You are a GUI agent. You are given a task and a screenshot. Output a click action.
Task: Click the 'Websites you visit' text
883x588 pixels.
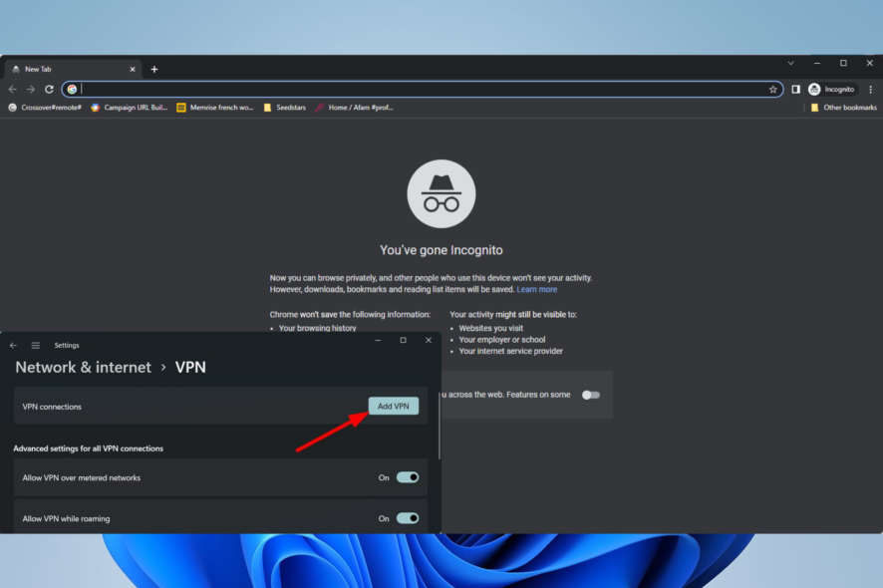click(x=491, y=328)
